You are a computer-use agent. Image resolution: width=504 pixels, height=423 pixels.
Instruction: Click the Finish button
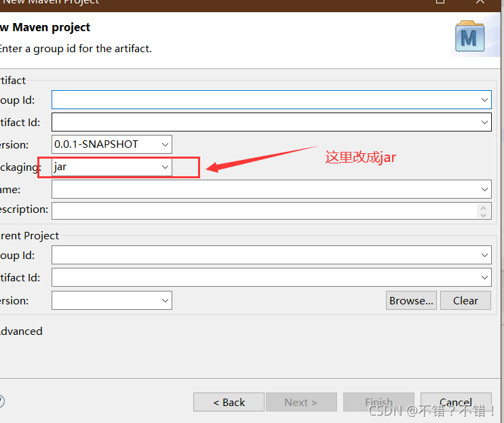(379, 402)
